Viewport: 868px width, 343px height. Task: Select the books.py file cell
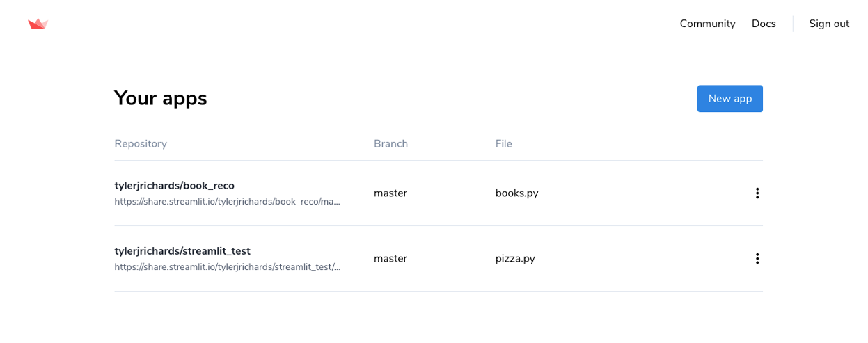coord(516,193)
